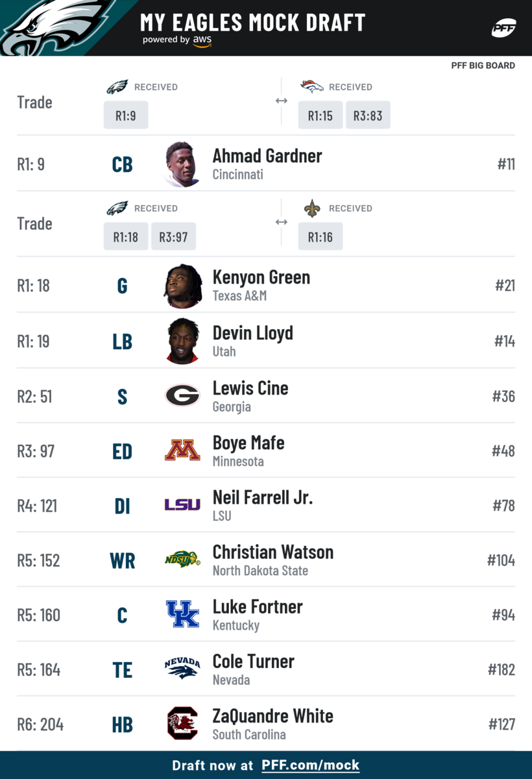
Task: Click the LSU logo beside Neil Farrell Jr.
Action: tap(182, 505)
